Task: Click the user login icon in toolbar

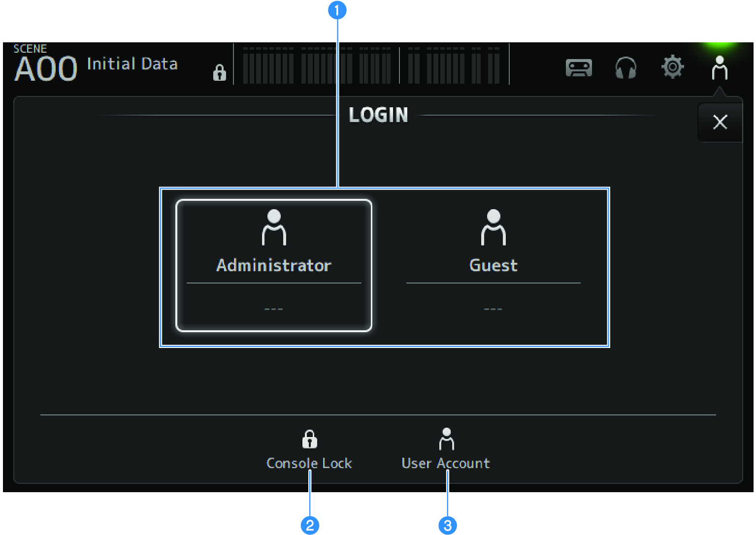Action: tap(720, 68)
